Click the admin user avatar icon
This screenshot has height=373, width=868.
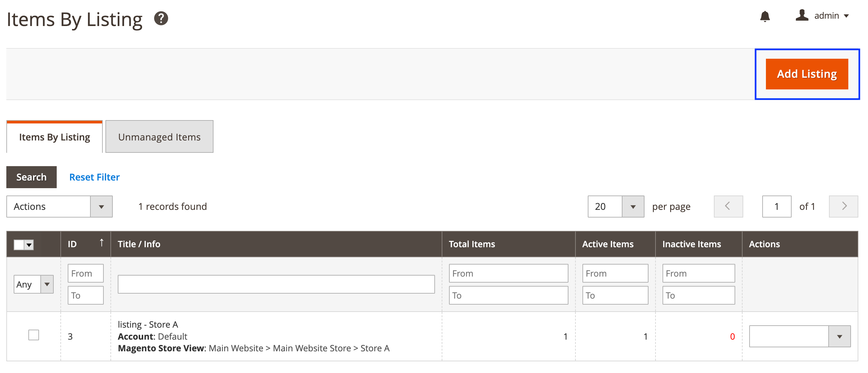pyautogui.click(x=802, y=15)
